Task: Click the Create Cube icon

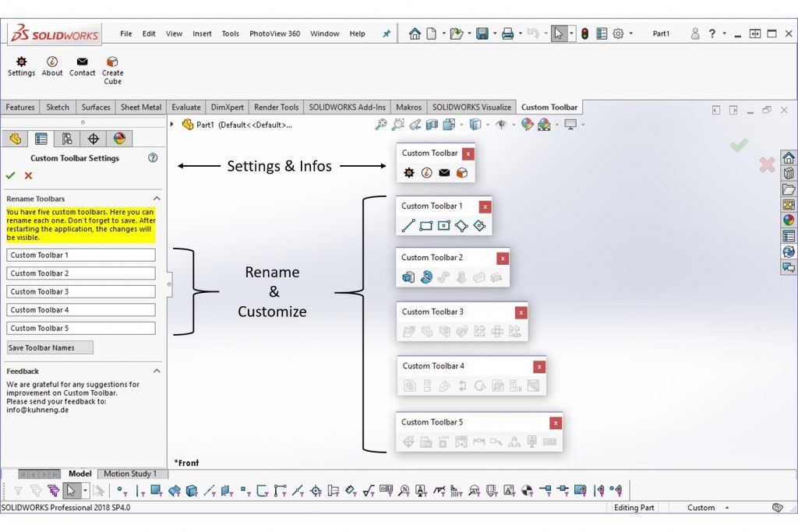Action: pyautogui.click(x=112, y=62)
